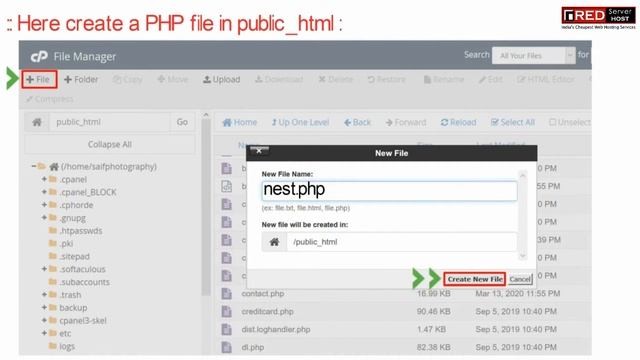Go to Home in navigation bar
The image size is (640, 360).
point(240,122)
